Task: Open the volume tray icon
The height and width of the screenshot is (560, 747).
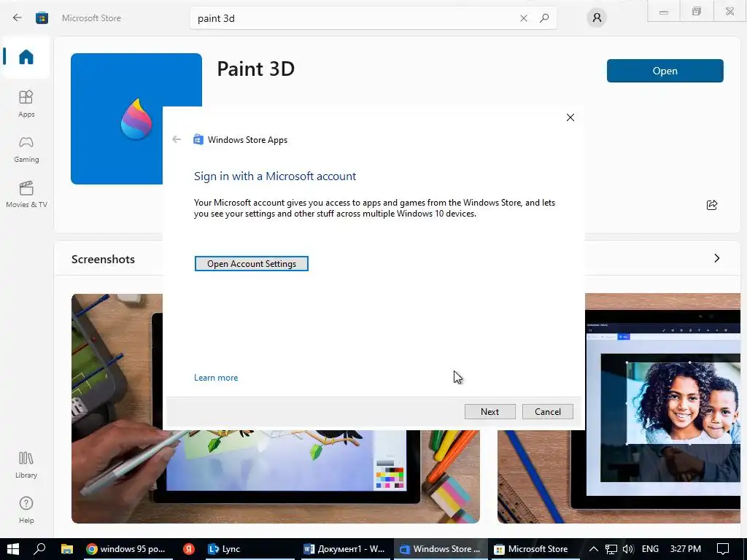Action: (628, 549)
